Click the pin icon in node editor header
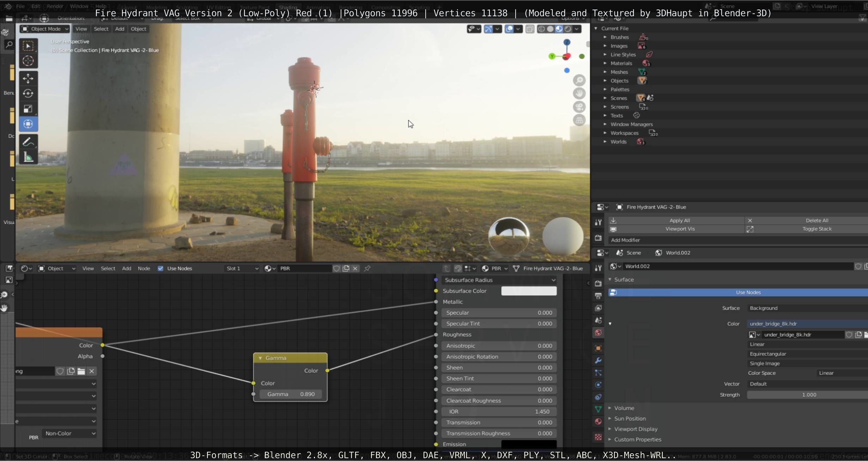The height and width of the screenshot is (461, 868). [x=367, y=268]
